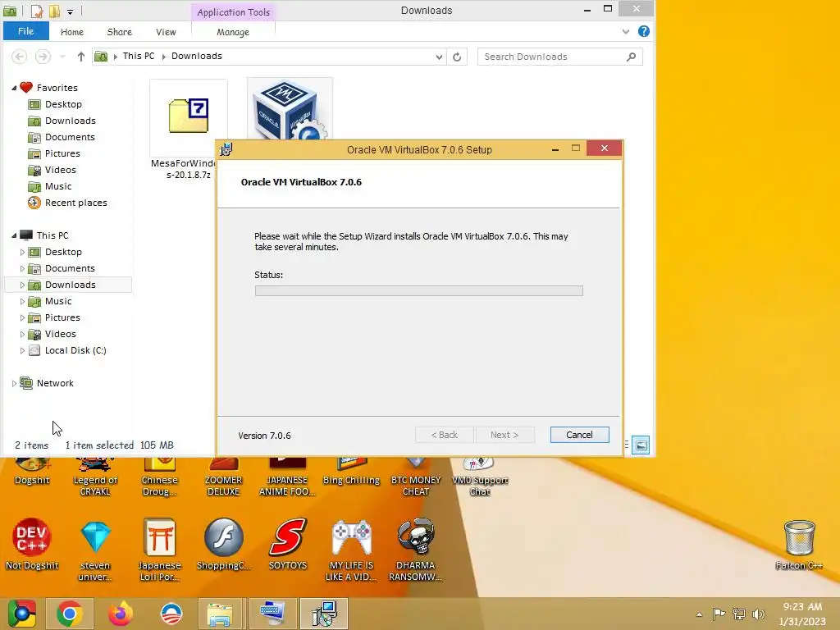Open the Japanese Loli Por shortcut
Screen dimensions: 840x630
pyautogui.click(x=160, y=550)
